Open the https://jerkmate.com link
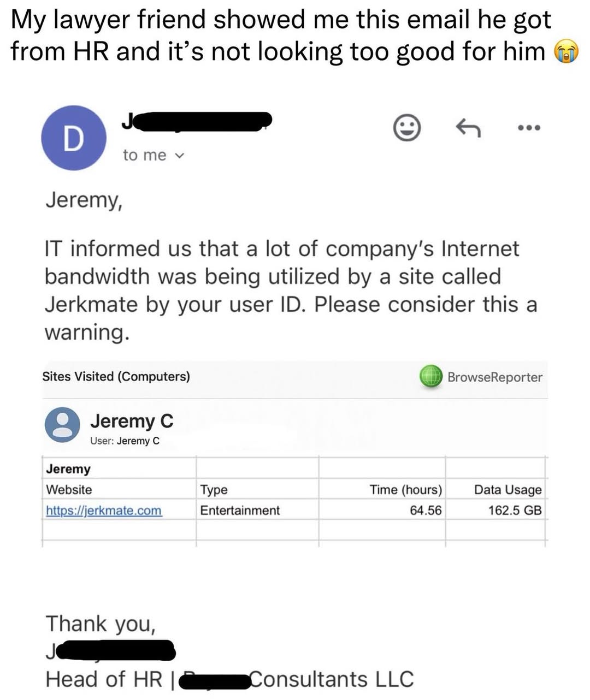 104,511
